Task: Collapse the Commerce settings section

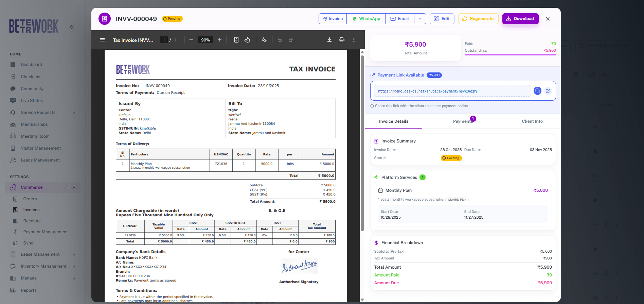Action: click(74, 187)
